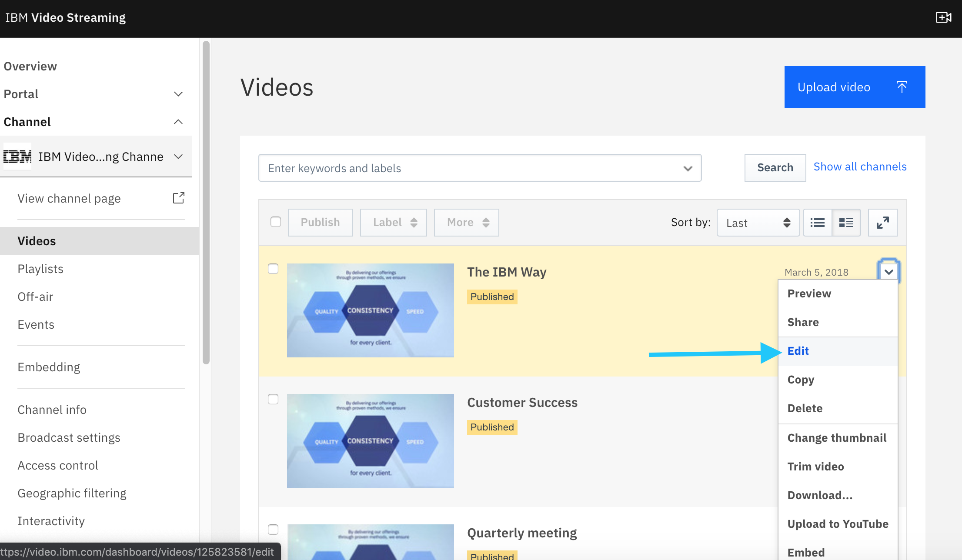Choose Download... from the video menu
The image size is (962, 560).
838,496
